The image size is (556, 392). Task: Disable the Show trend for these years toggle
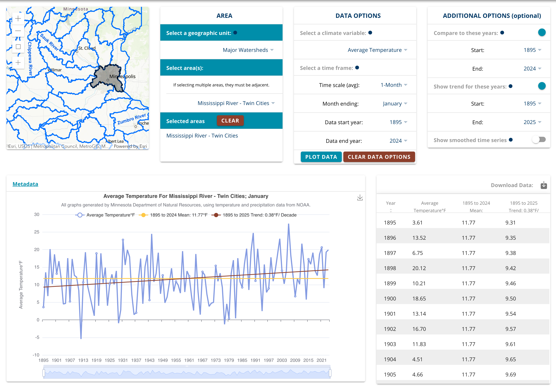click(x=542, y=86)
